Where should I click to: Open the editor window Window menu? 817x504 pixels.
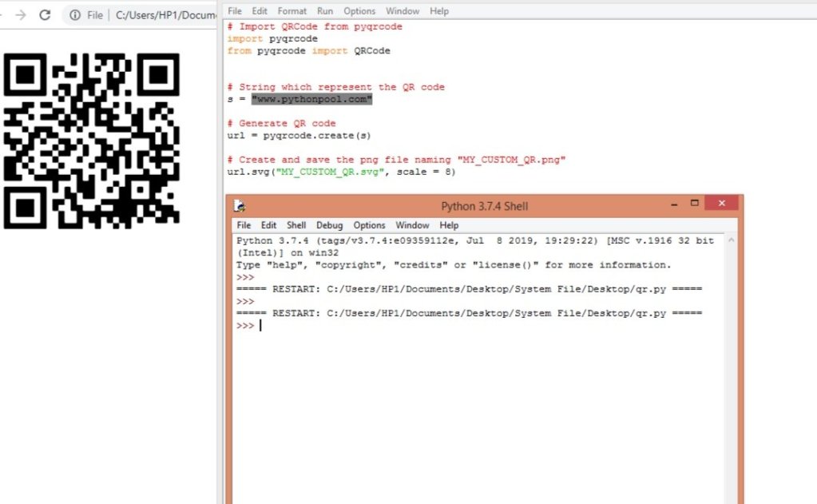403,11
